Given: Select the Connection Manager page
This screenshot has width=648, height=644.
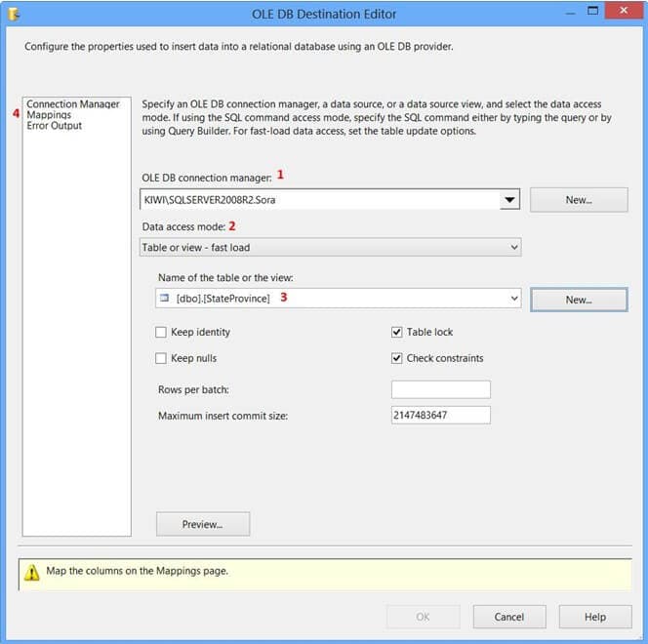Looking at the screenshot, I should click(73, 104).
